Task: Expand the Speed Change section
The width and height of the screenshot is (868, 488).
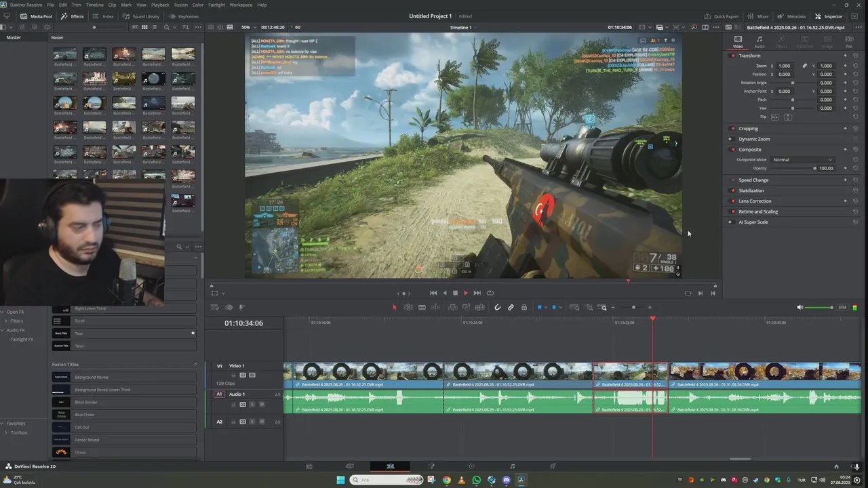Action: point(753,180)
